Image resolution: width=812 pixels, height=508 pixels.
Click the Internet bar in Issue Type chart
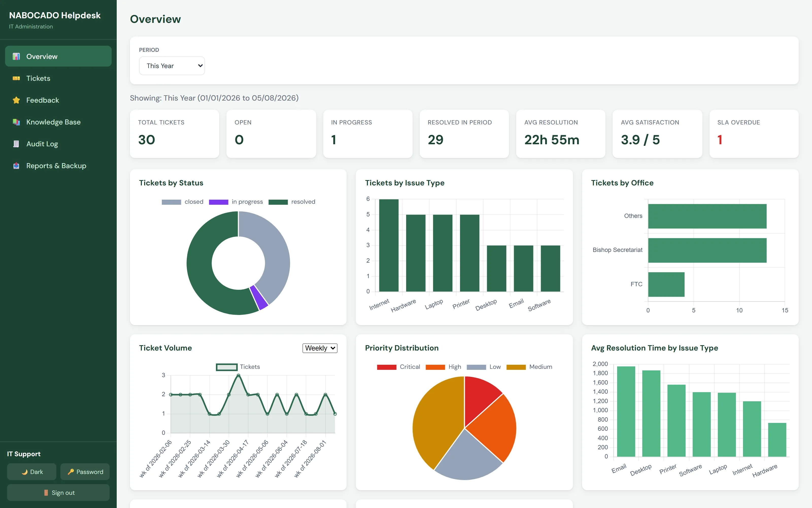[389, 245]
